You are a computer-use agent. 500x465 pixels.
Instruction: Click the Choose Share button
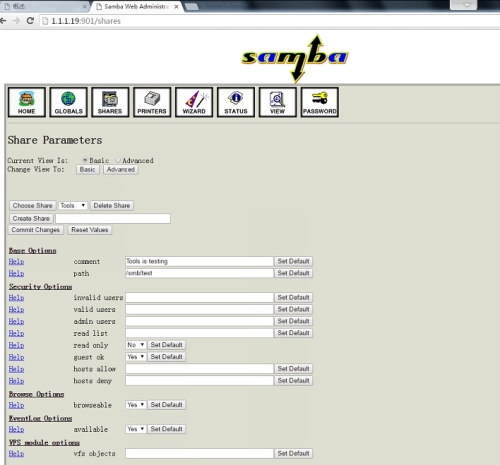[32, 206]
